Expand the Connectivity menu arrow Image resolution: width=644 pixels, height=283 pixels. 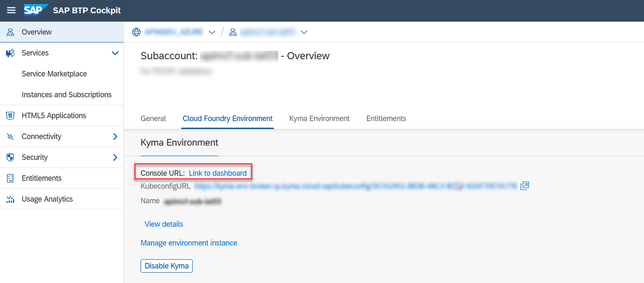(x=115, y=137)
